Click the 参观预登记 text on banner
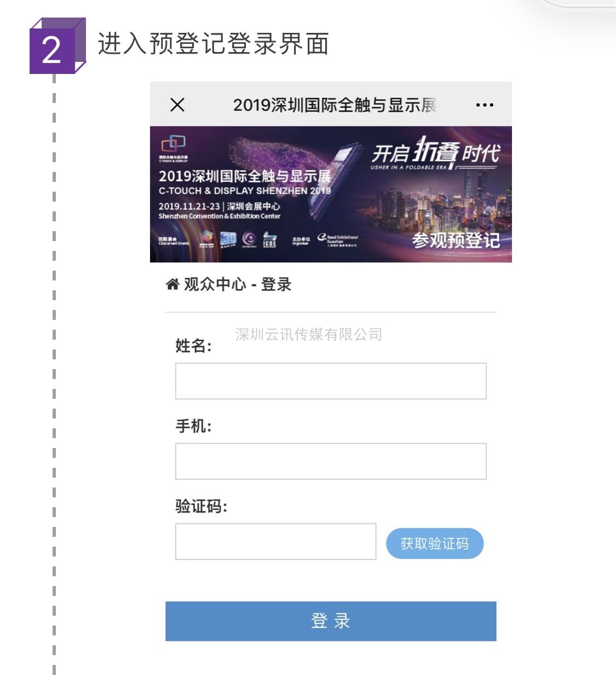 pyautogui.click(x=456, y=240)
